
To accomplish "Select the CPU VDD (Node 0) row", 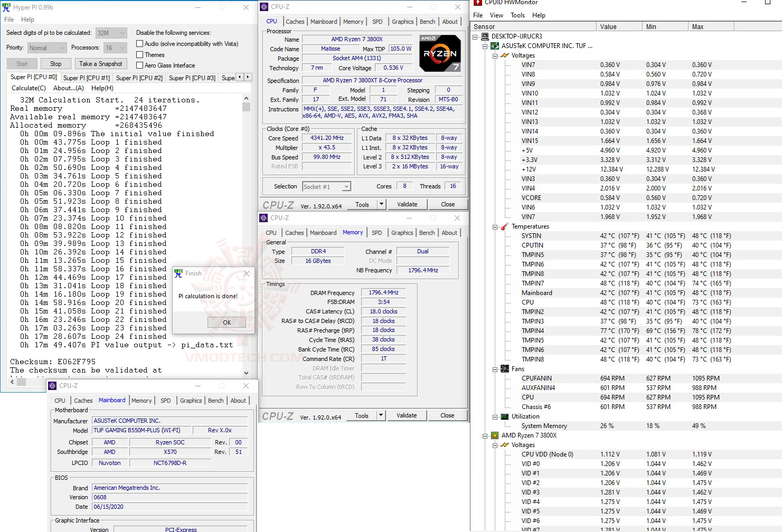I will 626,454.
